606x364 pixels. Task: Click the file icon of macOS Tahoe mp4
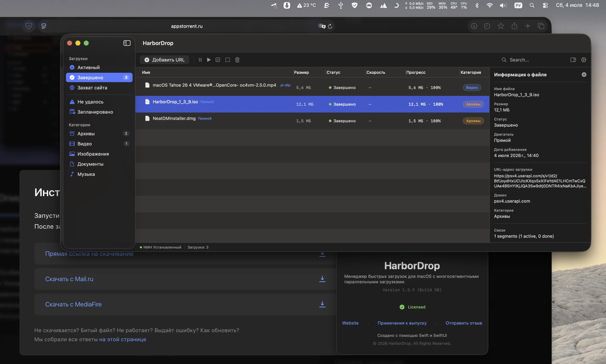(147, 85)
